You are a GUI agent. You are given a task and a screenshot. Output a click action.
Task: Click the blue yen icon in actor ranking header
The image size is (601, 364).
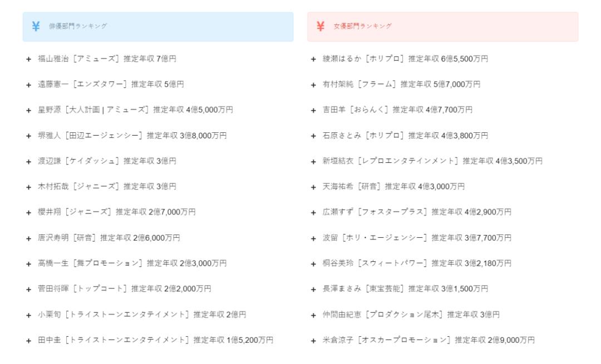pos(36,27)
